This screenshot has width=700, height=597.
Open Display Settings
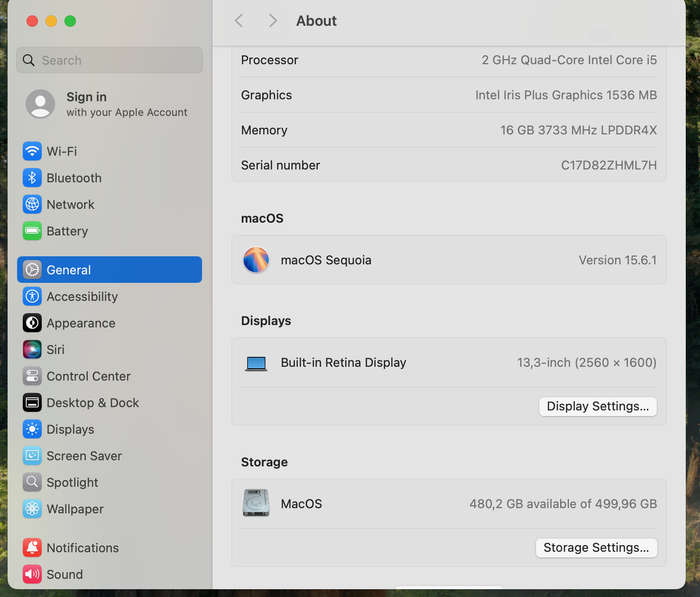pos(598,406)
